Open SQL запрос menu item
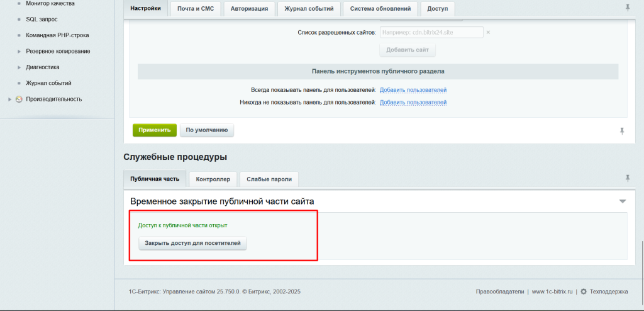644x311 pixels. 42,20
